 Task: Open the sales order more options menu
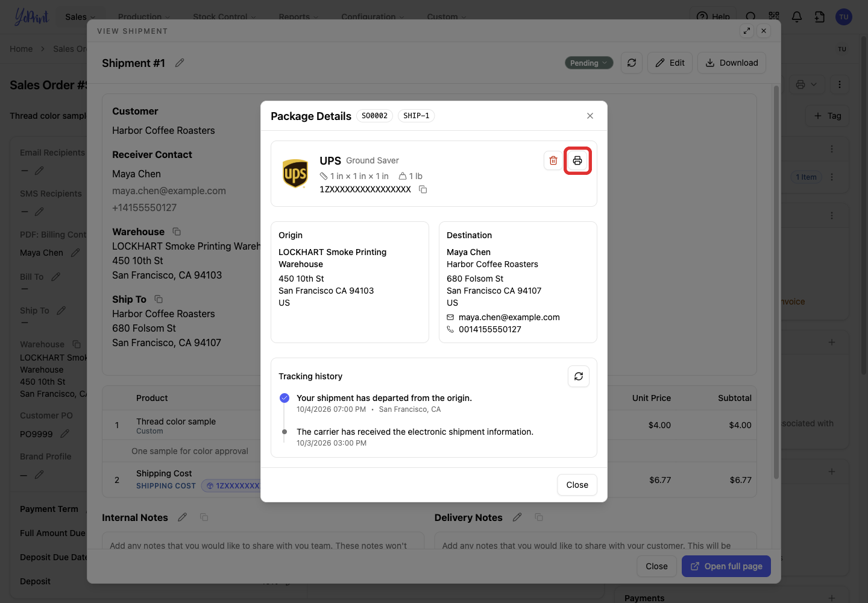[x=840, y=84]
